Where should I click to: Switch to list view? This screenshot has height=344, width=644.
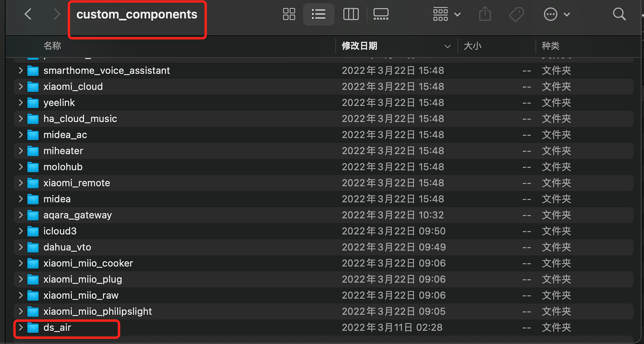click(x=318, y=14)
